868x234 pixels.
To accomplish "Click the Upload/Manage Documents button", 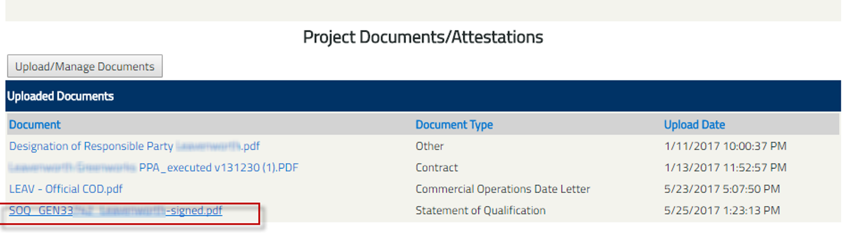I will coord(85,66).
